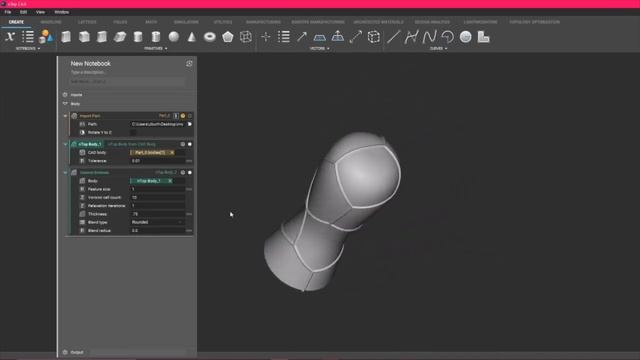Select the N-shaped spline curve icon

[429, 37]
